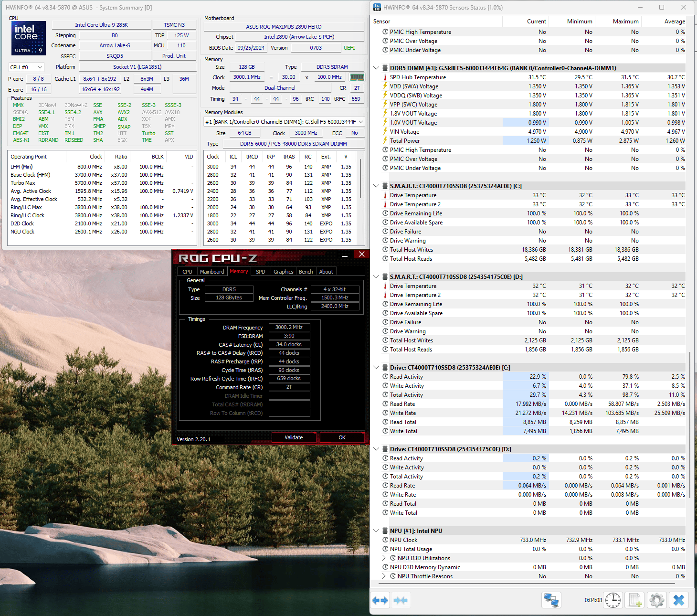
Task: Click the lightning icon beside VPP (SWC) Voltage
Action: 385,105
